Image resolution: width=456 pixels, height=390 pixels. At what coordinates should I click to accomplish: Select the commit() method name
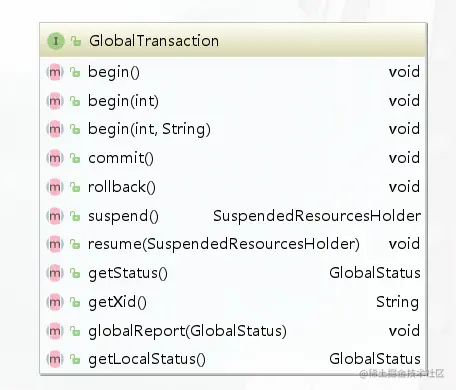pyautogui.click(x=121, y=158)
